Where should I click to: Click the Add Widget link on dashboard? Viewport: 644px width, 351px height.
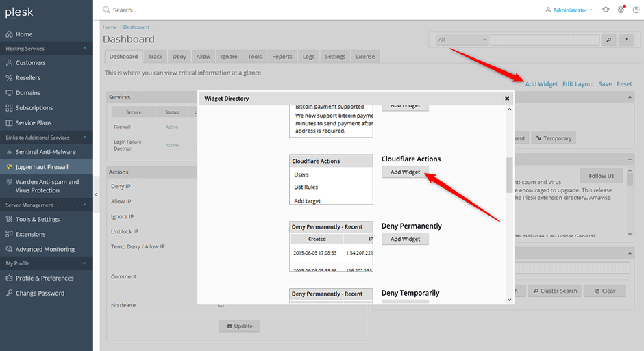tap(541, 84)
